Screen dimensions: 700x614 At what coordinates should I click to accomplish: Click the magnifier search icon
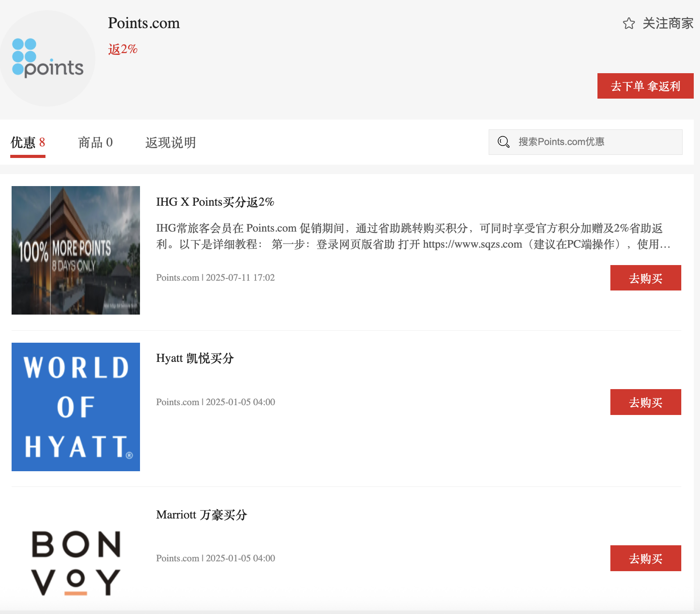503,142
